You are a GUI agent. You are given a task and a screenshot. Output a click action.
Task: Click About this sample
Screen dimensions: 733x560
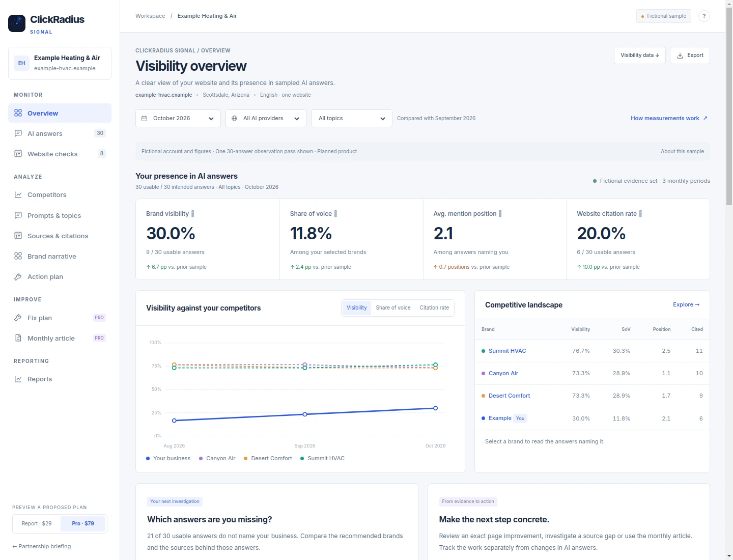682,151
